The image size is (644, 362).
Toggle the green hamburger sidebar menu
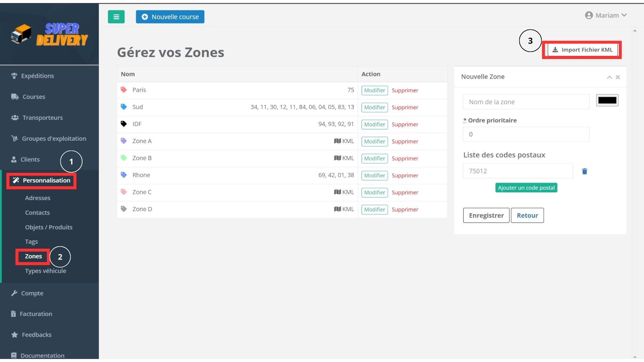click(x=116, y=17)
